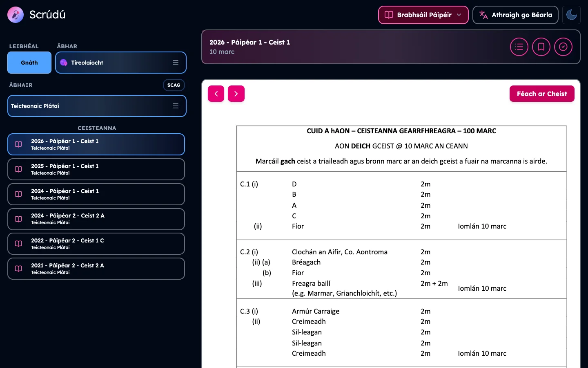Click the "Armúr Carraige" answer text

[x=316, y=311]
